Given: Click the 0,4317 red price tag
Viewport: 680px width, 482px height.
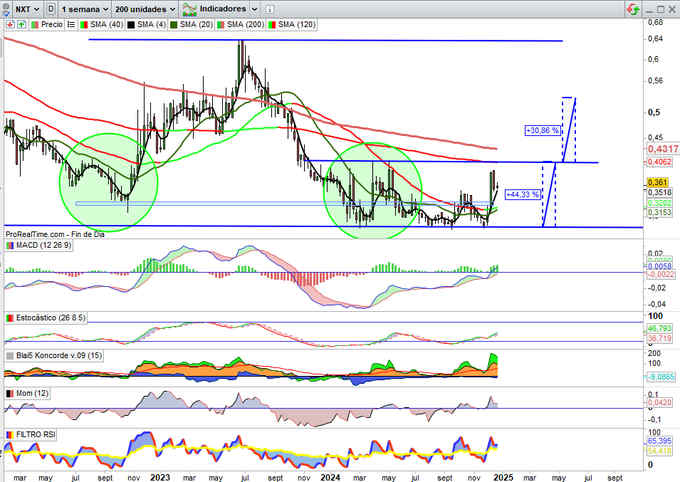Looking at the screenshot, I should 663,149.
